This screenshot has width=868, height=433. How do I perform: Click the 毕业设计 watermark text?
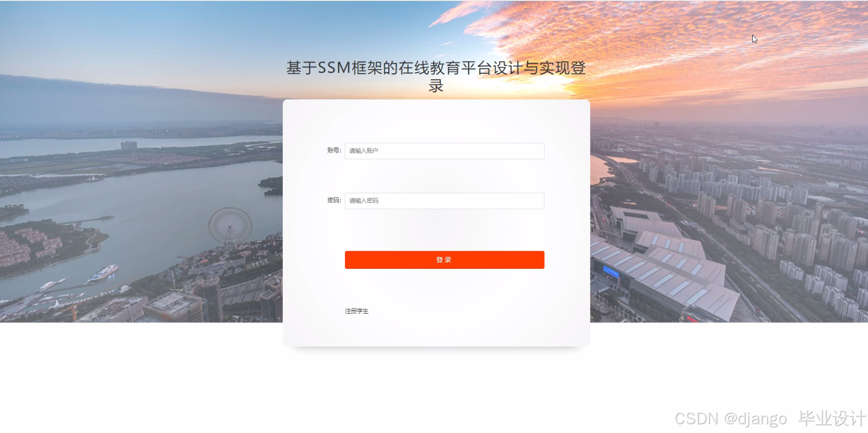pos(832,418)
